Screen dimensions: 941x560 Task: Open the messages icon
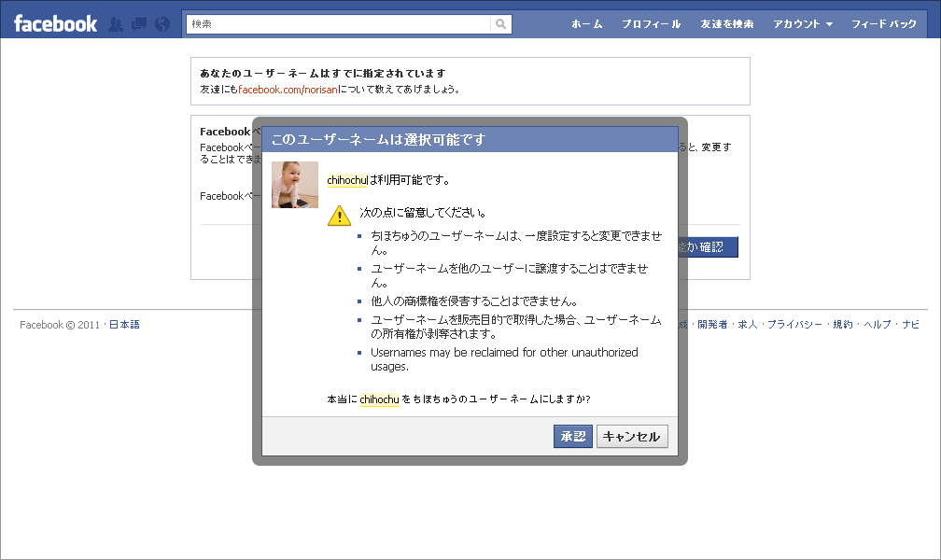point(139,24)
